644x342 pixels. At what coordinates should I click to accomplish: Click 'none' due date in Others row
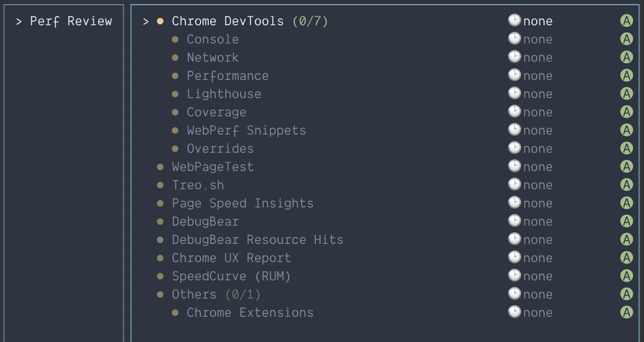pos(538,294)
